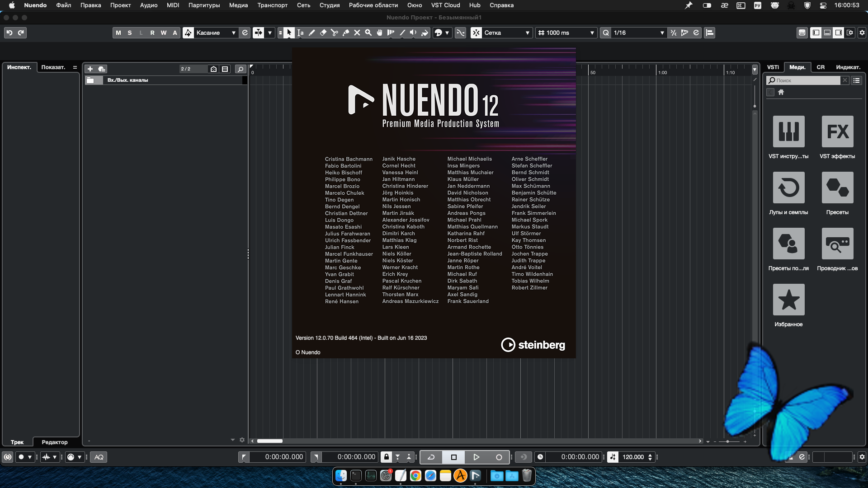Image resolution: width=868 pixels, height=488 pixels.
Task: Select the Range Selection tool
Action: point(301,33)
